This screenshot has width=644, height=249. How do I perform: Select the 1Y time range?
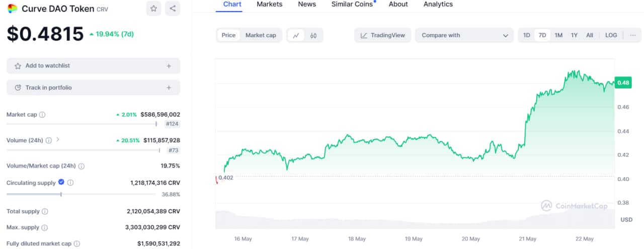(x=574, y=35)
